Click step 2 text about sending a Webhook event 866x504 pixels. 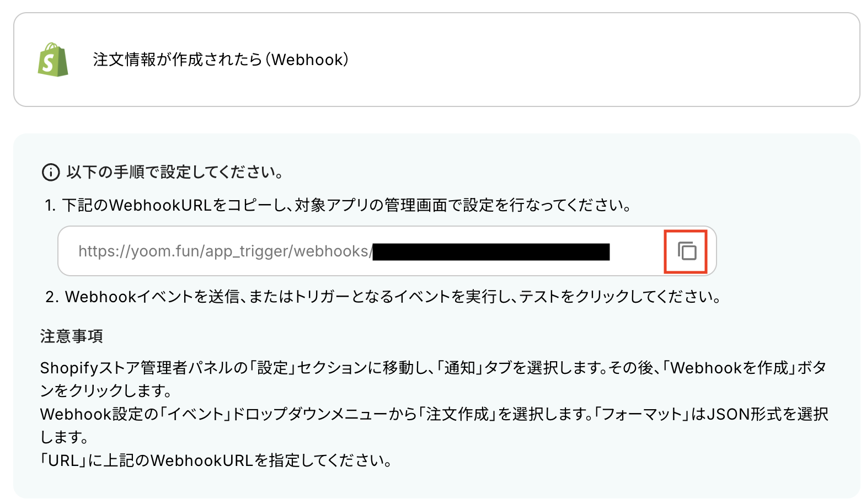click(x=383, y=297)
